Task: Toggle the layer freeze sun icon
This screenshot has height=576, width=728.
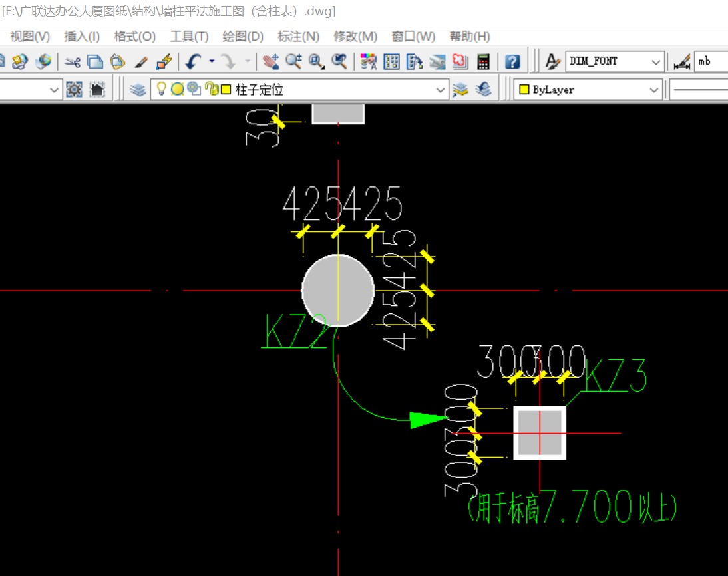Action: tap(178, 89)
